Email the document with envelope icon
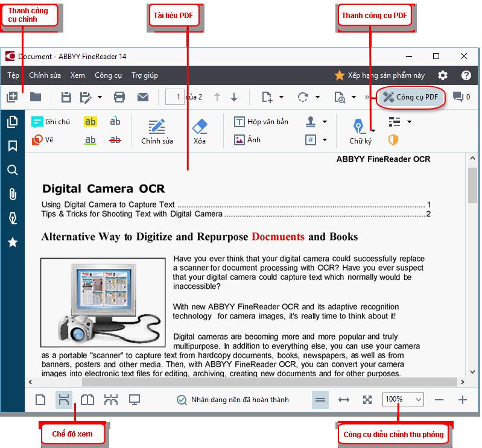The image size is (482, 448). pyautogui.click(x=143, y=97)
